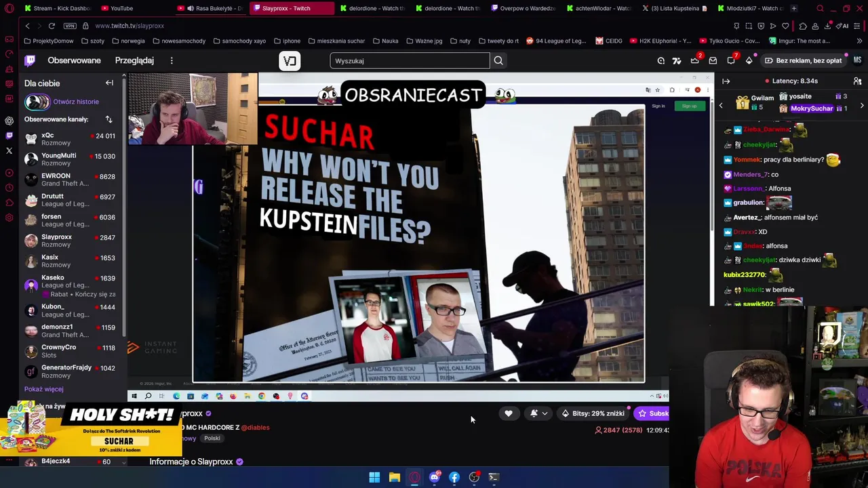Open the ProjektyDomow bookmark folder
Screen dimensions: 868x488
[x=49, y=41]
